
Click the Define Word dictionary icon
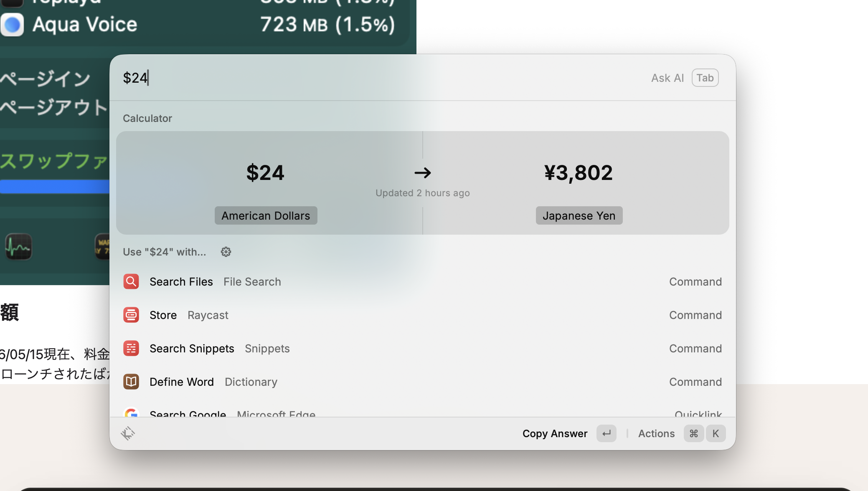point(131,382)
